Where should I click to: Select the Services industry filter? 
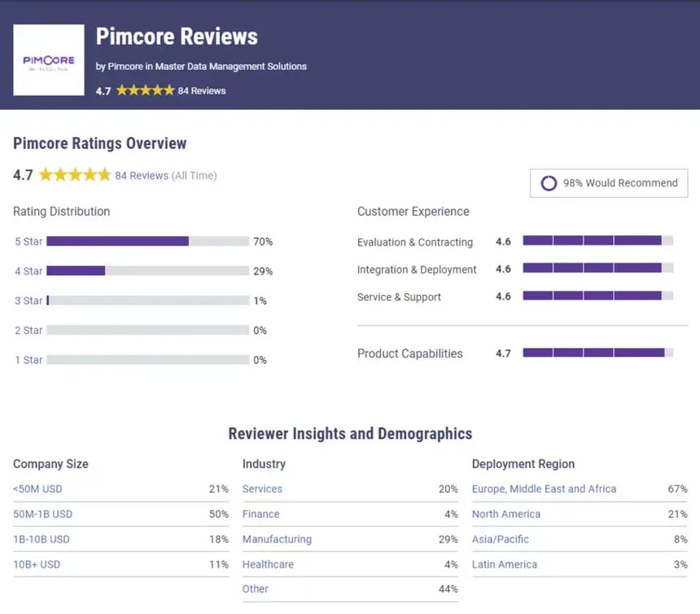262,489
